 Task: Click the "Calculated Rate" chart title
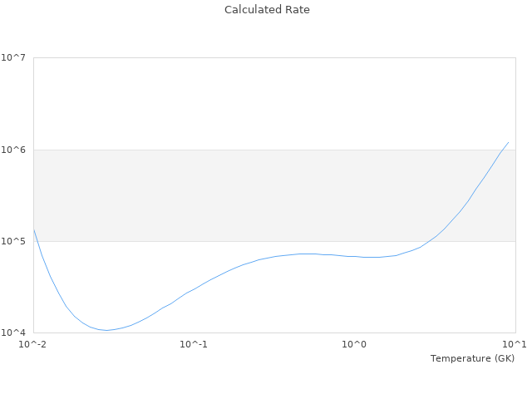(267, 10)
